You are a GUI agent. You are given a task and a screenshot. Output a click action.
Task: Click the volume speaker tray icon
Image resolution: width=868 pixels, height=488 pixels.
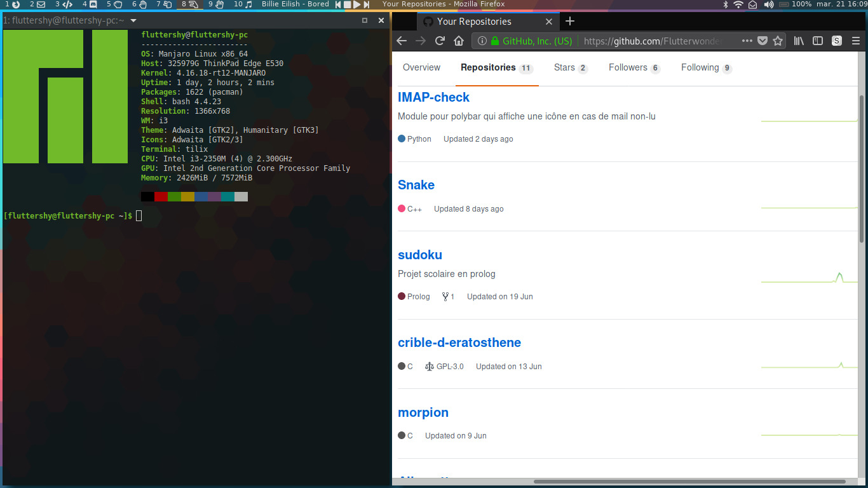click(x=768, y=4)
